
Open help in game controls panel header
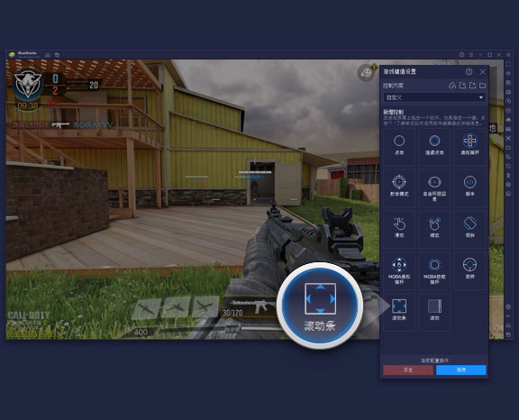tap(469, 71)
